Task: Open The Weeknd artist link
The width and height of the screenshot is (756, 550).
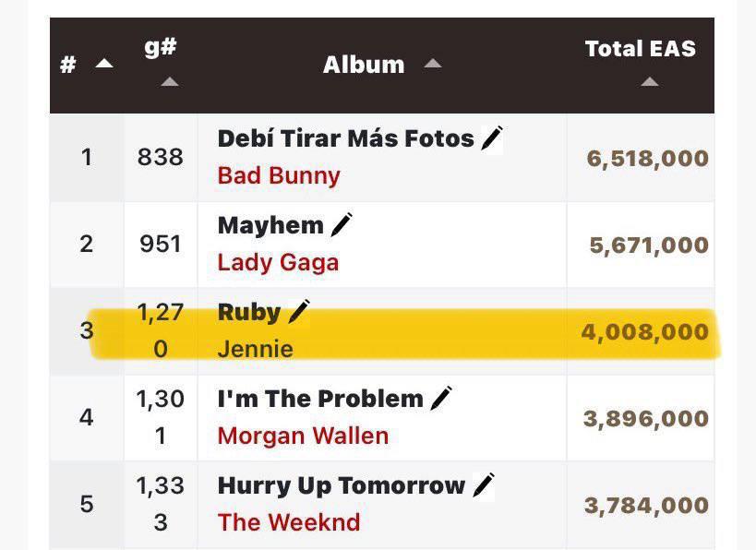Action: 289,522
